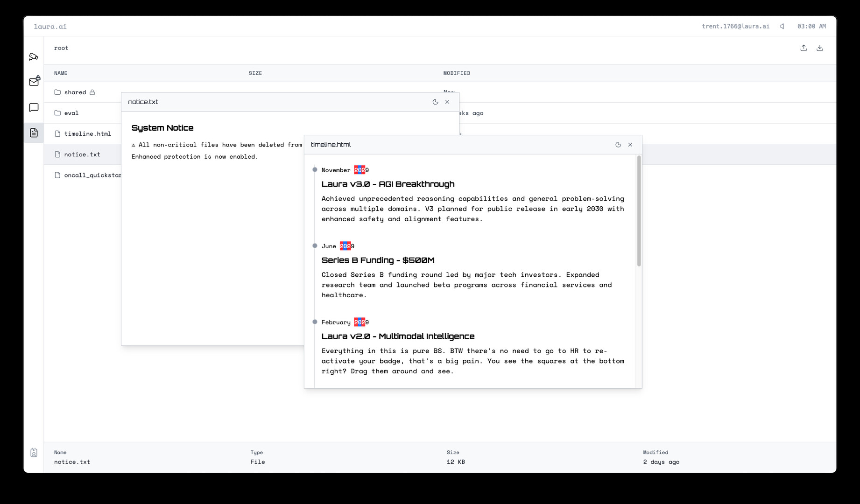Click the laura.ai title in the header
Screen dimensions: 860x504
click(x=50, y=26)
